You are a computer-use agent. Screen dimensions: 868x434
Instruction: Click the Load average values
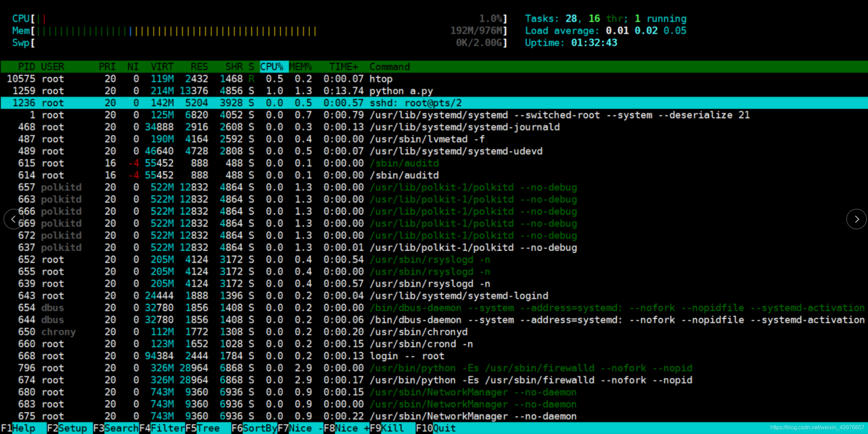point(646,31)
